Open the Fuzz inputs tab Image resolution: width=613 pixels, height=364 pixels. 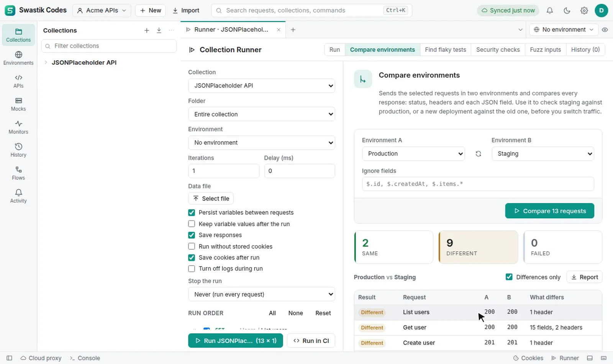click(546, 49)
